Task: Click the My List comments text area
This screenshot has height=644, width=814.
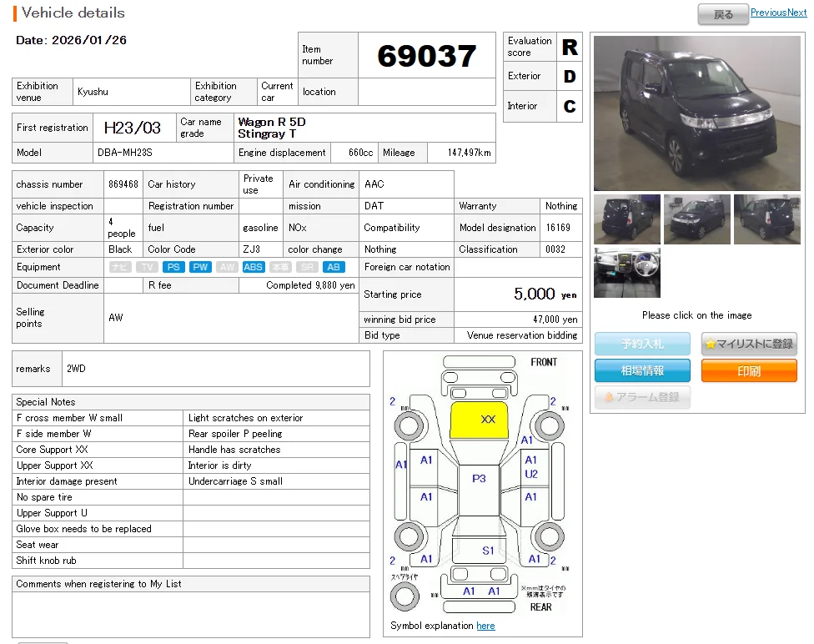Action: 191,615
